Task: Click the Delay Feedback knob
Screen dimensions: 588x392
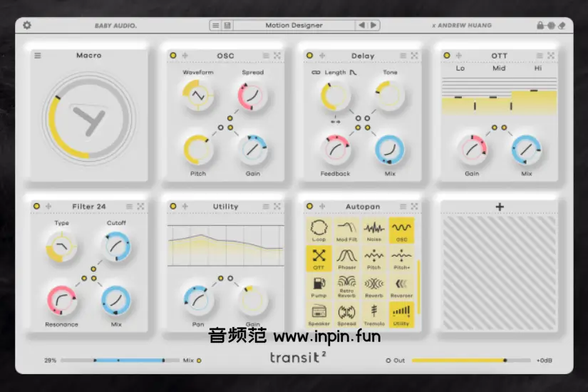Action: (335, 150)
